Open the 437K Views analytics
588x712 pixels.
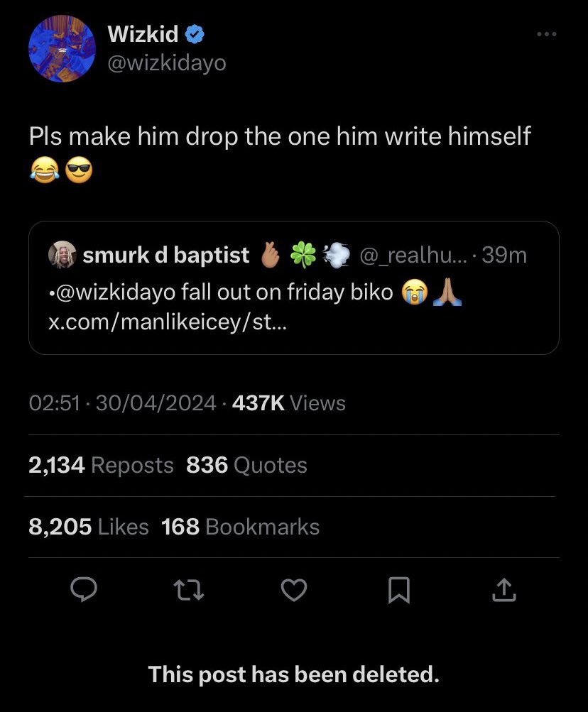pyautogui.click(x=288, y=403)
